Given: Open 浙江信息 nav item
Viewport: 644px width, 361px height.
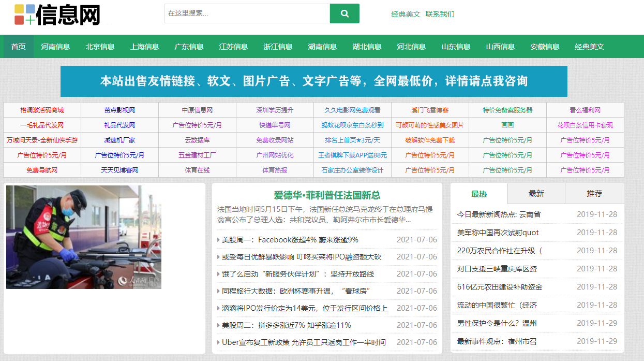Looking at the screenshot, I should point(278,47).
